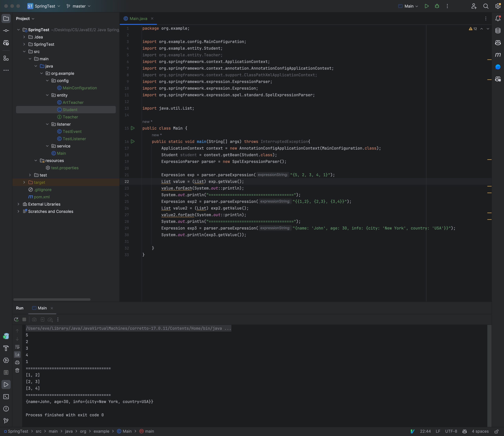Clear all console output
This screenshot has height=436, width=504.
point(17,370)
